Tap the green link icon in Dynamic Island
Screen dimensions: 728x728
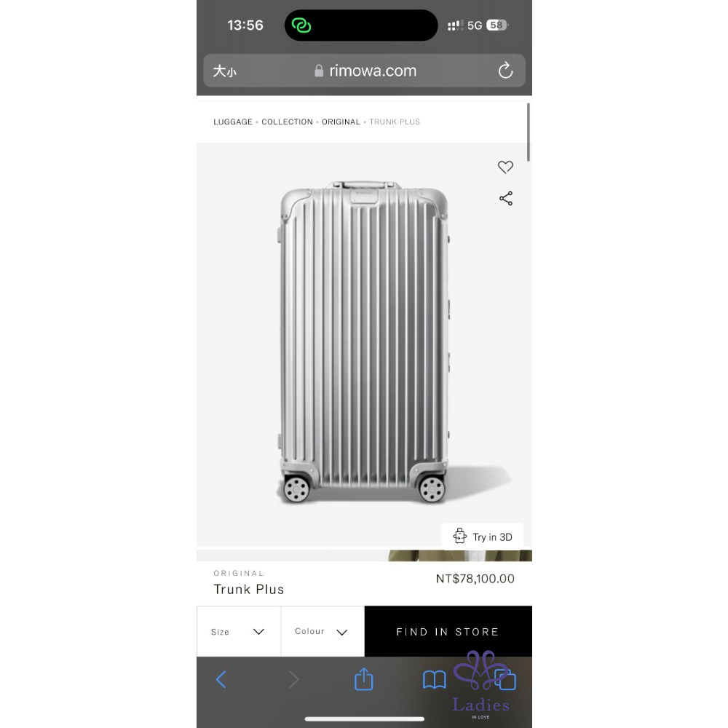tap(301, 25)
